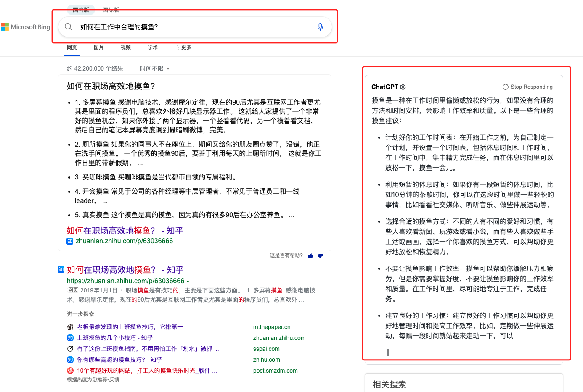Click the search query input field
The height and width of the screenshot is (392, 583).
196,27
